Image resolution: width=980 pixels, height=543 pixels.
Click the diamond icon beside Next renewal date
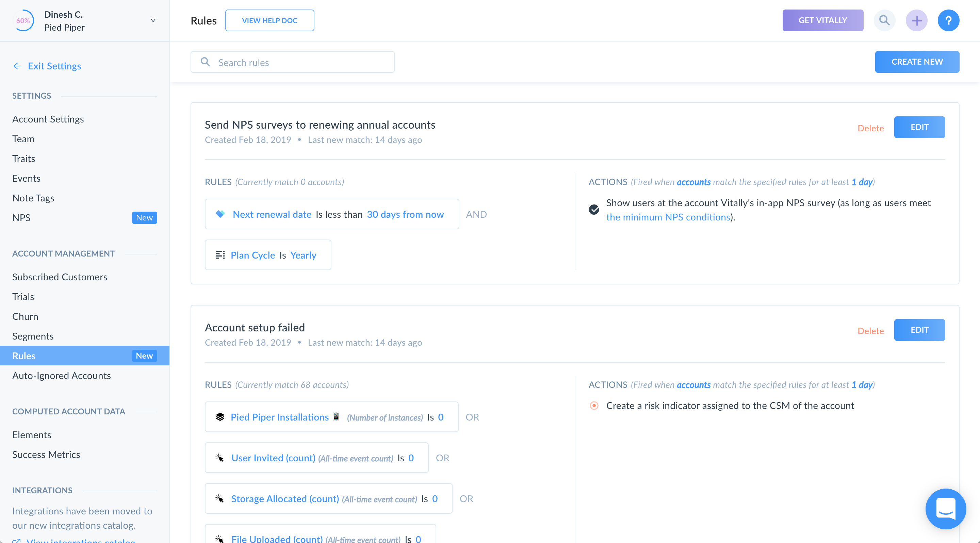point(220,214)
